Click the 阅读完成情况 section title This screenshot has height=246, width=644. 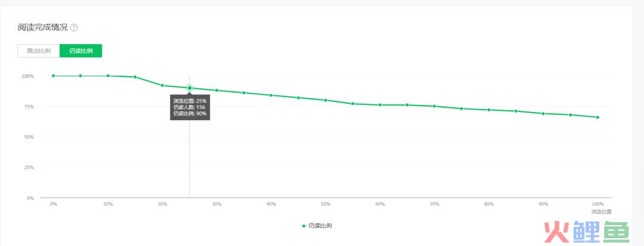click(x=43, y=28)
